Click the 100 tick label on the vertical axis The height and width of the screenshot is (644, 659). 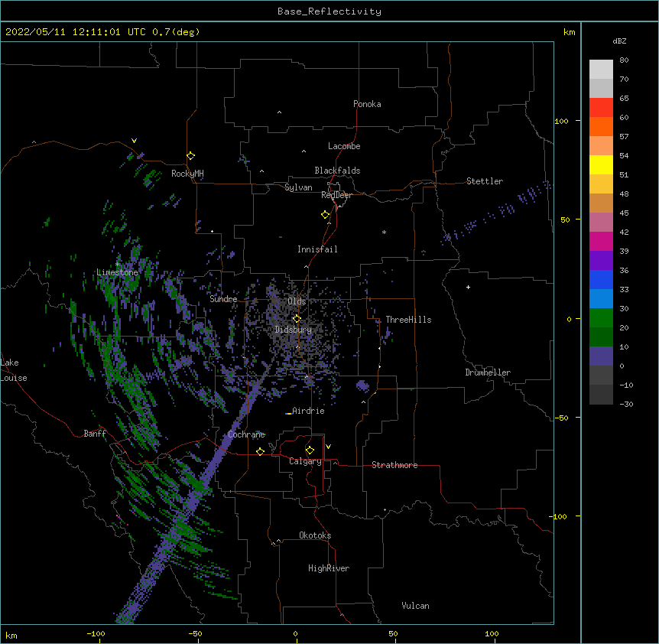pos(561,121)
